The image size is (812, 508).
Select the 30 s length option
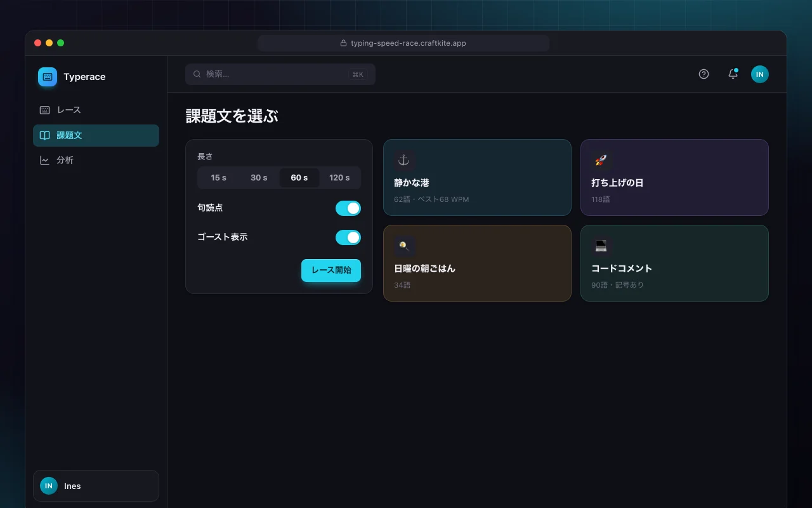(259, 178)
